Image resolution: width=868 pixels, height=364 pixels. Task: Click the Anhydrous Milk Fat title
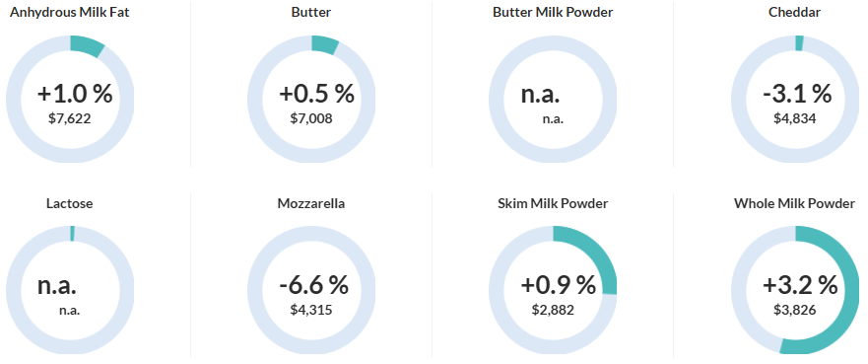click(70, 12)
